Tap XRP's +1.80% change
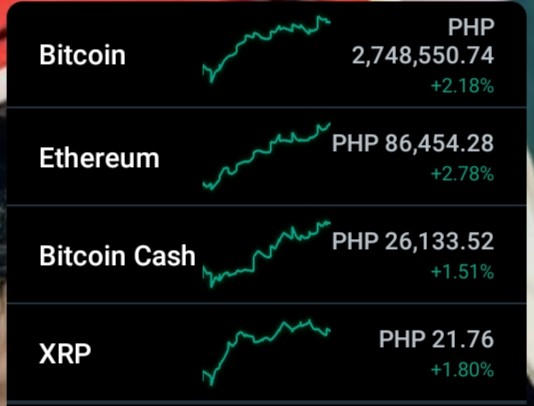This screenshot has width=534, height=406. coord(462,370)
